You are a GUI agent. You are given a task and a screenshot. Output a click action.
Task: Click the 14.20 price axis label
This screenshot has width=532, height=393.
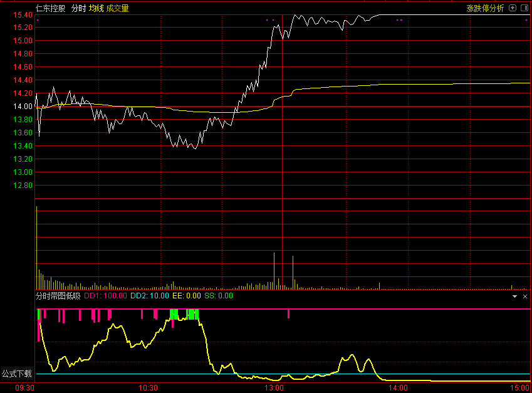click(x=23, y=93)
